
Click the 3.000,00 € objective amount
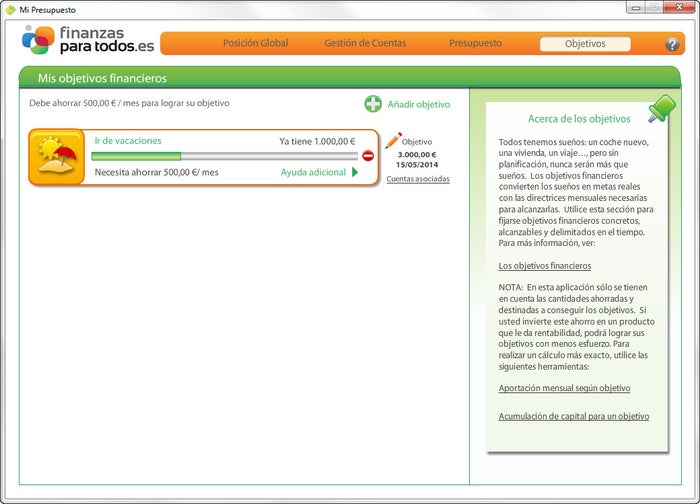point(417,154)
